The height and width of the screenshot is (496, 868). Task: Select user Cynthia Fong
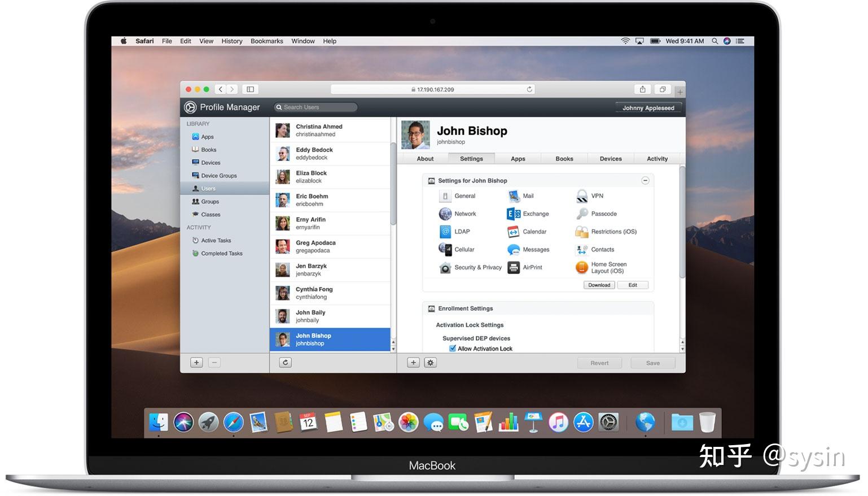pos(330,293)
